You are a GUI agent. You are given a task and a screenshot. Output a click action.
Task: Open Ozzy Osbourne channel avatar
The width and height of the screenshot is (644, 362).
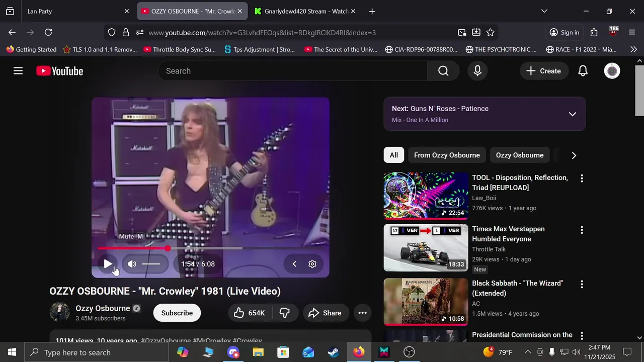tap(59, 312)
